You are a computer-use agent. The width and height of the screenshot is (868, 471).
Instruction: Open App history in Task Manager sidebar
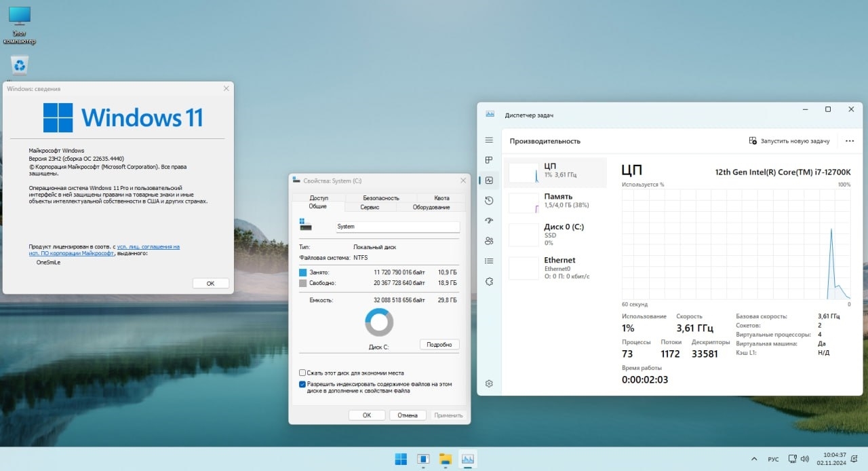[489, 200]
